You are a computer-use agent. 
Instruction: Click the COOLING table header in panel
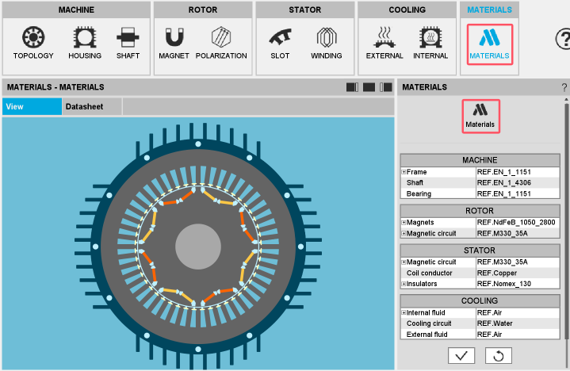pos(480,301)
